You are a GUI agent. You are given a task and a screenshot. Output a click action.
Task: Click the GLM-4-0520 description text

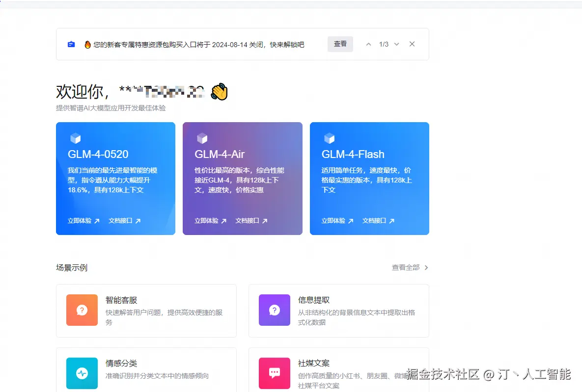112,180
